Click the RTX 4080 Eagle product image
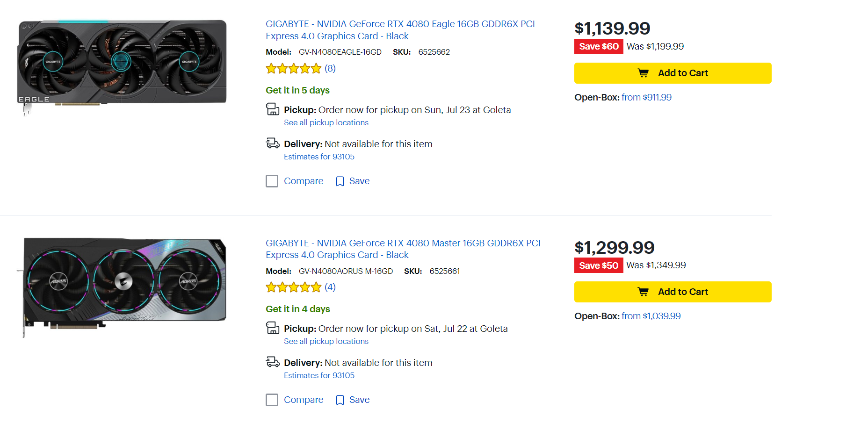The height and width of the screenshot is (423, 868). [x=122, y=63]
